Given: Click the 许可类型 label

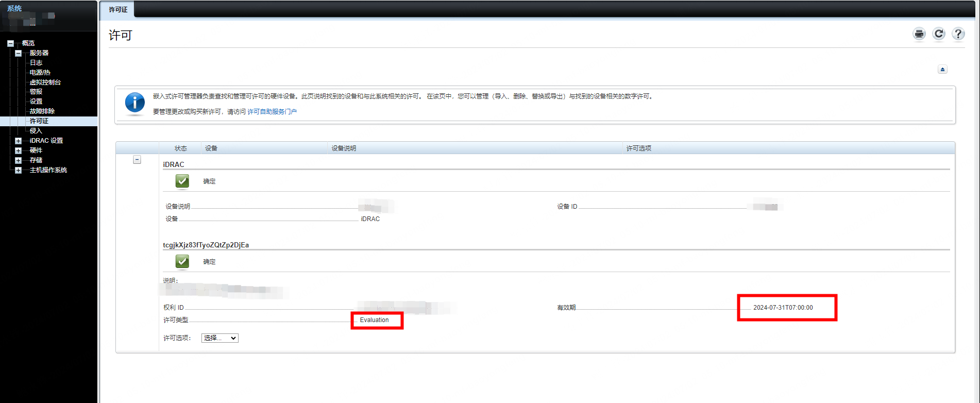Looking at the screenshot, I should click(x=176, y=320).
